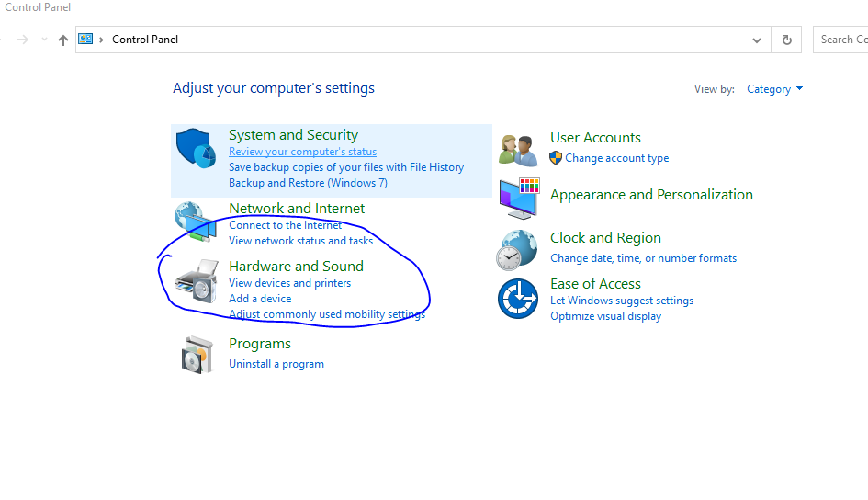Click View devices and printers

[290, 283]
